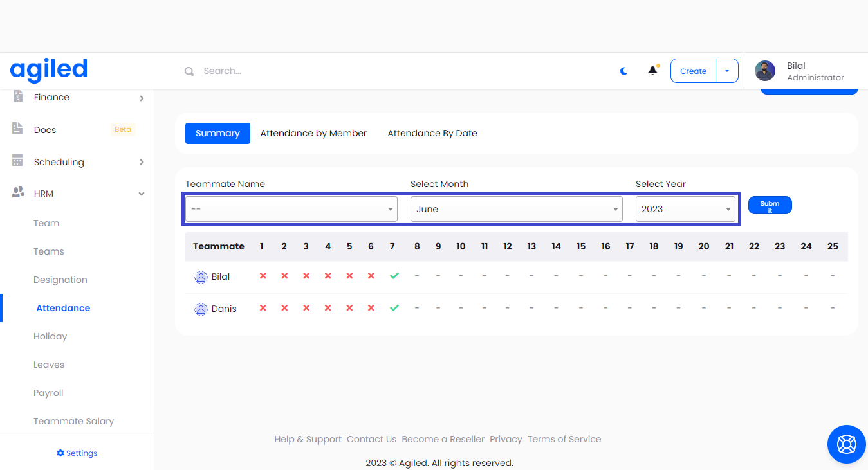
Task: Switch to Attendance by Member tab
Action: pos(313,134)
